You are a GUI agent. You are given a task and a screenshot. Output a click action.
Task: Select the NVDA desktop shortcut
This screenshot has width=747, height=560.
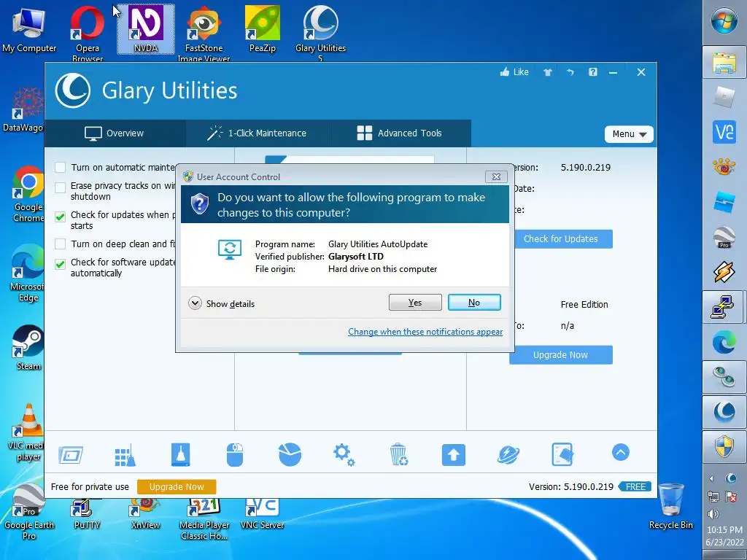pyautogui.click(x=146, y=29)
